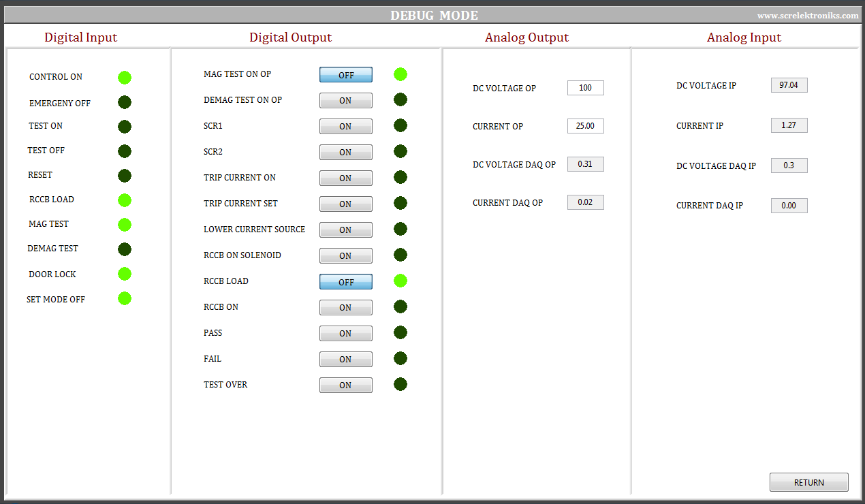Click TRIP CURRENT SET output LED
The width and height of the screenshot is (865, 504).
tap(400, 203)
